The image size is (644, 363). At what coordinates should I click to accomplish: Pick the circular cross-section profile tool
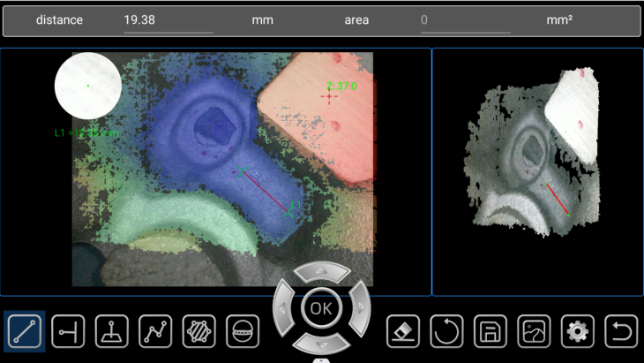coord(243,332)
